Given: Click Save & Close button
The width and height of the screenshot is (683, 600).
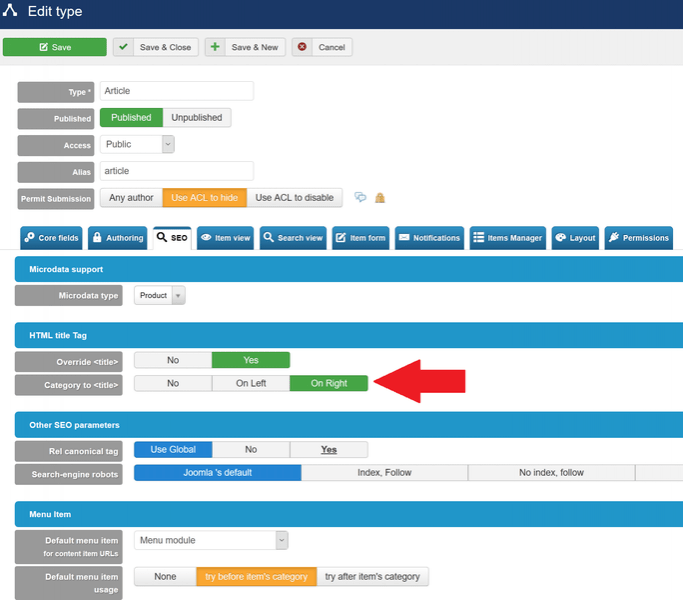Looking at the screenshot, I should click(156, 47).
